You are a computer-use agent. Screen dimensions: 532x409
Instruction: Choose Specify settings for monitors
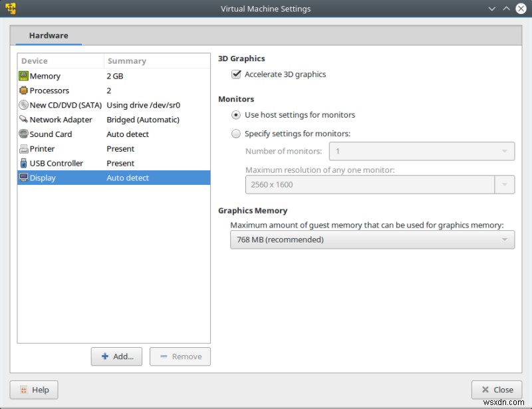[236, 133]
